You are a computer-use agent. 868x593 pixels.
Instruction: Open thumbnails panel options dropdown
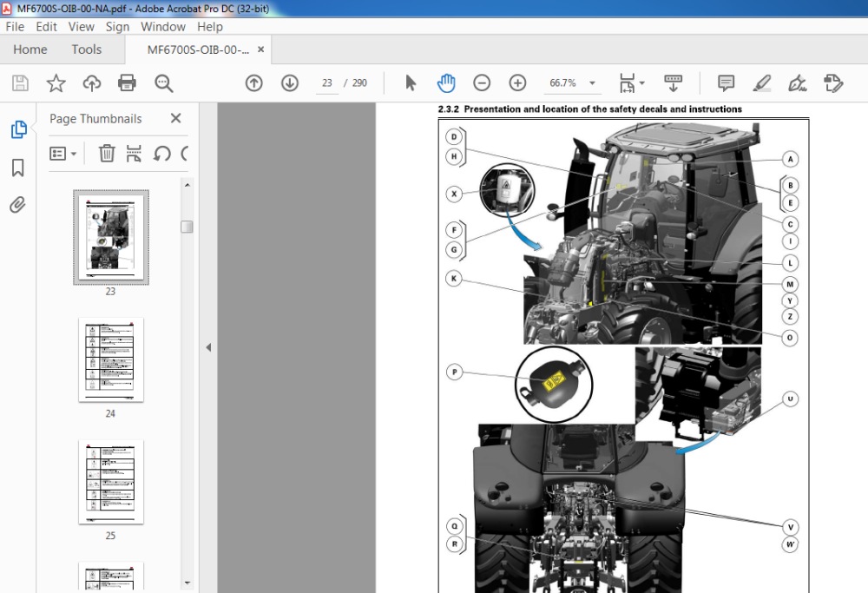[x=62, y=154]
